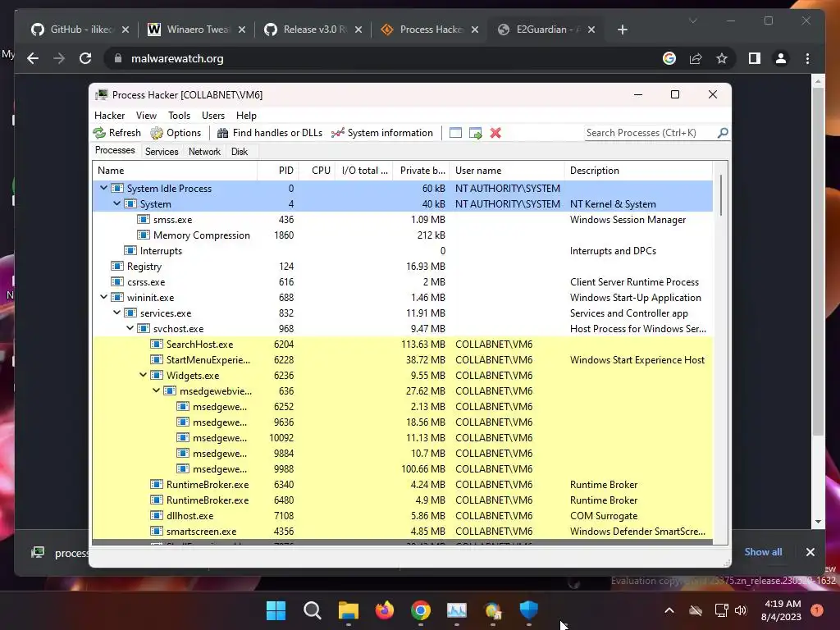The width and height of the screenshot is (840, 630).
Task: Open the Windows Start menu
Action: coord(276,610)
